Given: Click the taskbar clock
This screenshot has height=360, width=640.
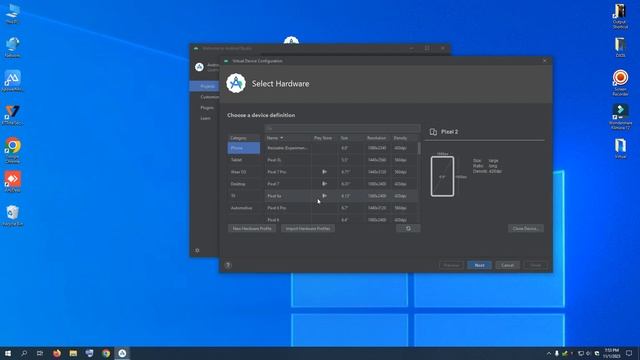Looking at the screenshot, I should point(612,353).
